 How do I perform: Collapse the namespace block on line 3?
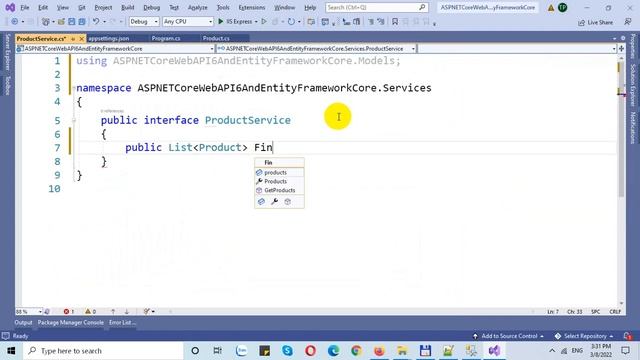pos(74,88)
